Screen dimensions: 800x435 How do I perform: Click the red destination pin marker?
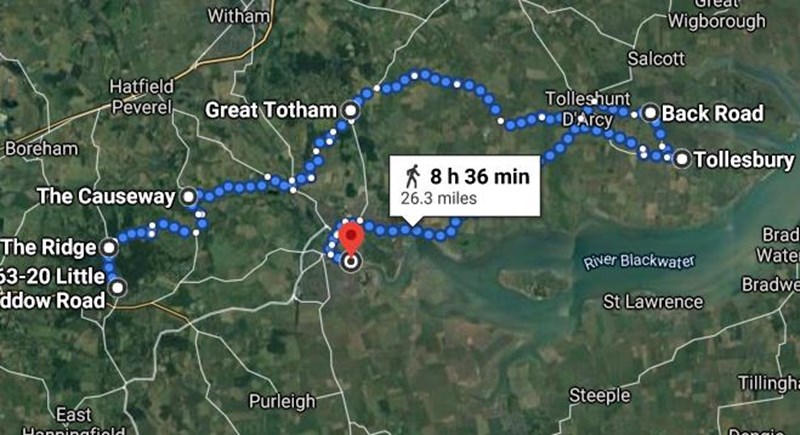coord(352,238)
